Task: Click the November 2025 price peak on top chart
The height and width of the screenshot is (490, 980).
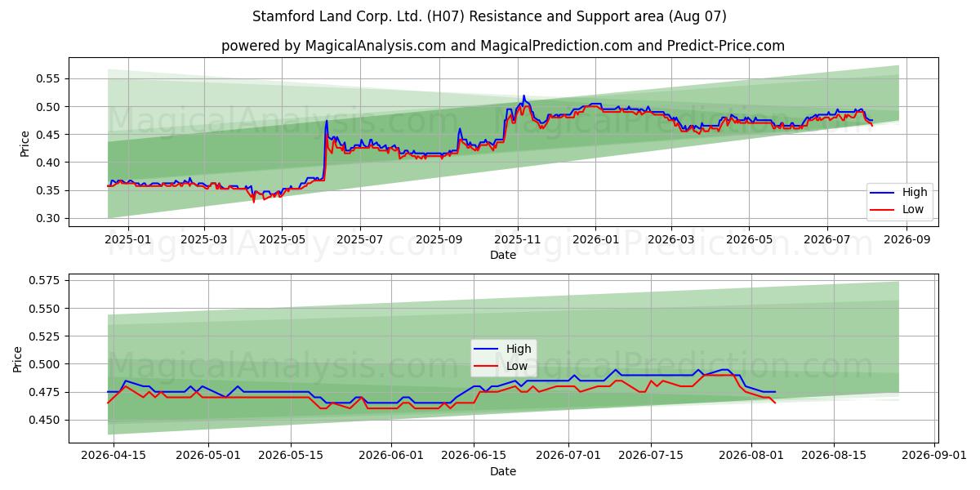Action: (x=524, y=96)
